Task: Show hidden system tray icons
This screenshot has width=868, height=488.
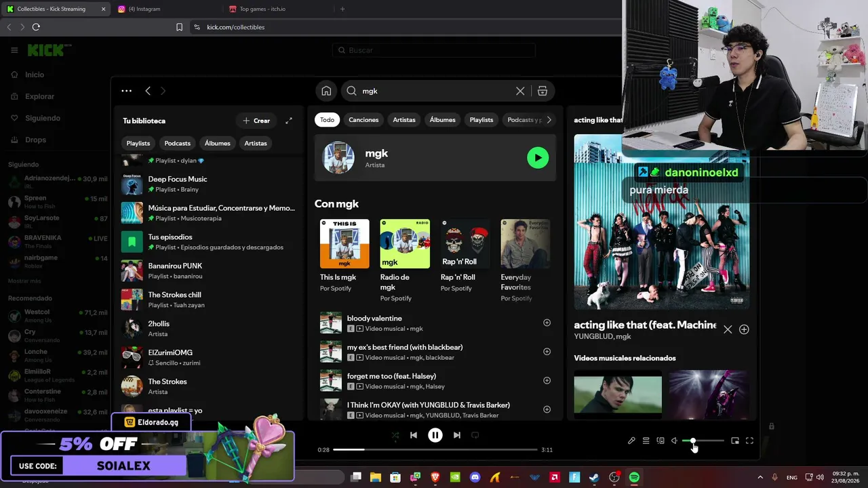Action: [x=760, y=478]
